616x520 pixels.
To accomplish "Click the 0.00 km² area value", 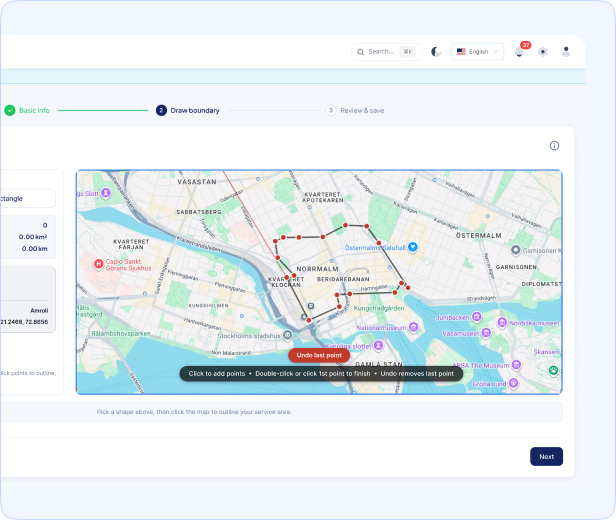I will click(x=33, y=237).
